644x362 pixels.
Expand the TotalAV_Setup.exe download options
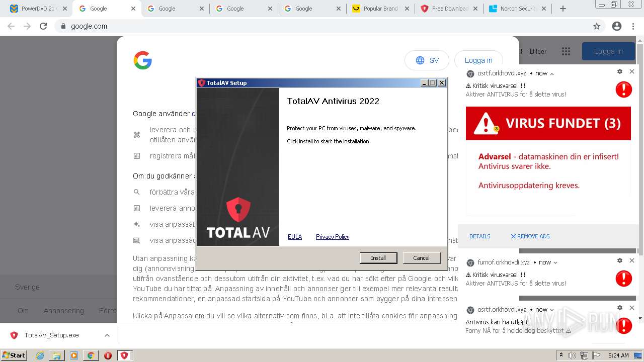coord(107,335)
